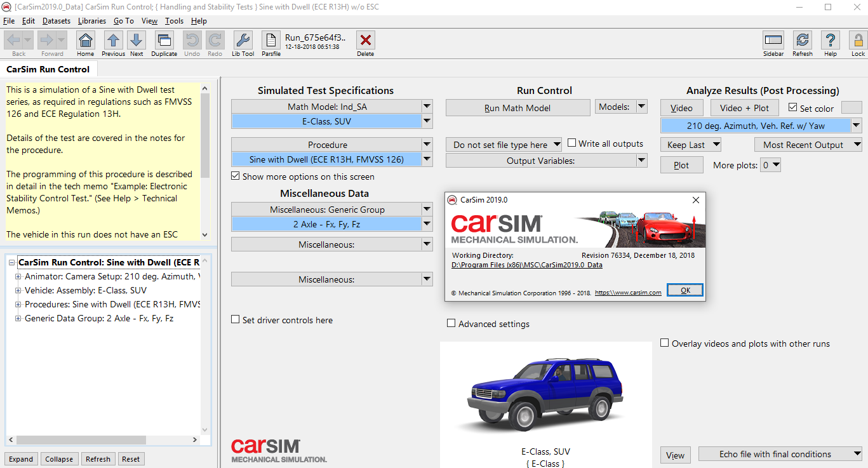Image resolution: width=868 pixels, height=468 pixels.
Task: Go to Previous dataset arrow icon
Action: coord(113,41)
